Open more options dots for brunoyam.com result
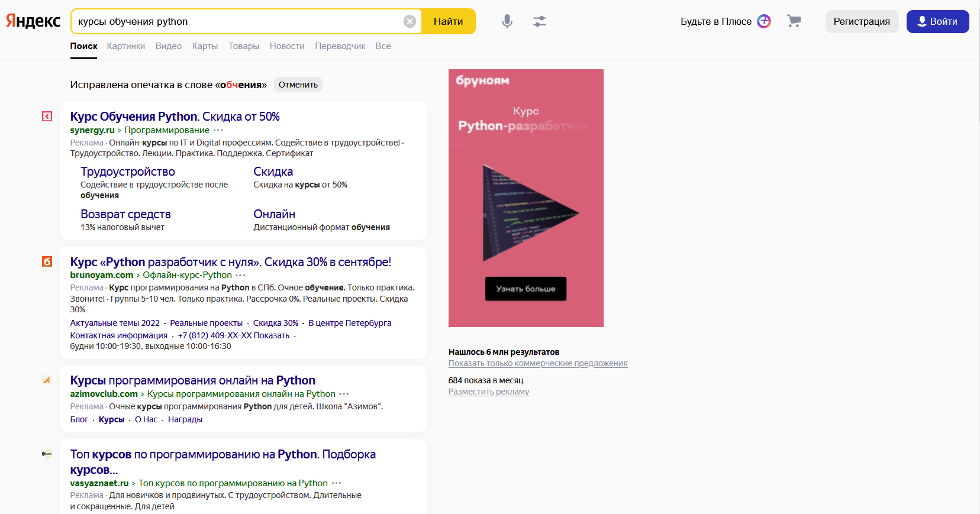Viewport: 980px width, 514px height. (240, 275)
